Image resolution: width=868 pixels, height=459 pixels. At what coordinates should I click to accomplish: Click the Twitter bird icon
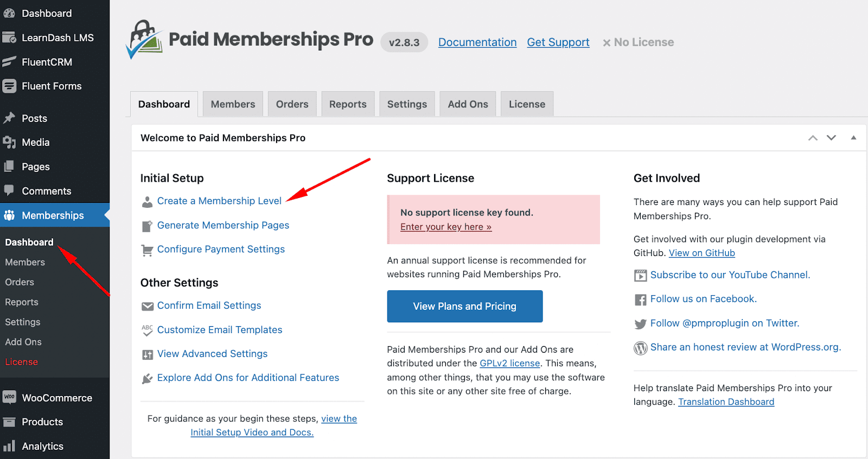coord(640,324)
